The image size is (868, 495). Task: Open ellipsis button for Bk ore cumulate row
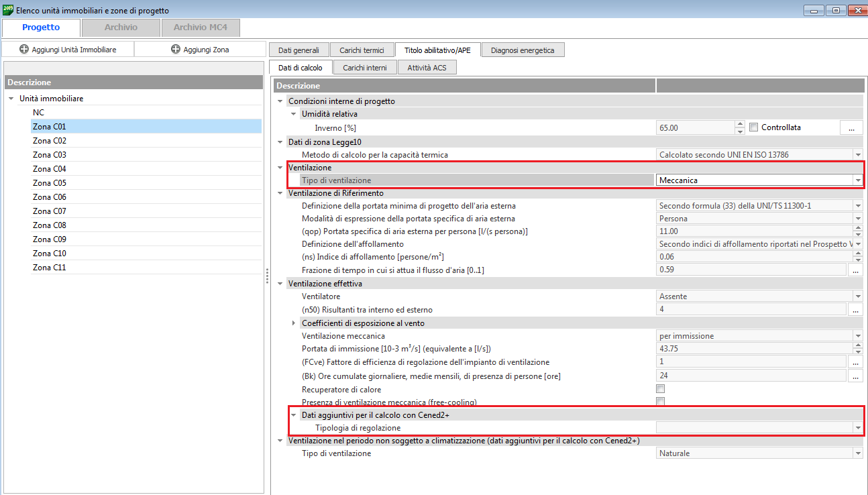tap(855, 376)
